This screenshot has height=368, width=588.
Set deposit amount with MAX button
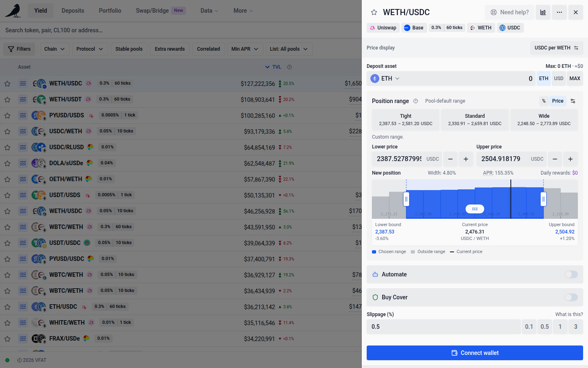(x=575, y=79)
